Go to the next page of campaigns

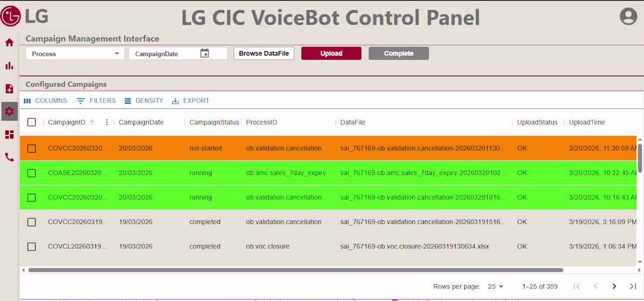click(x=614, y=286)
